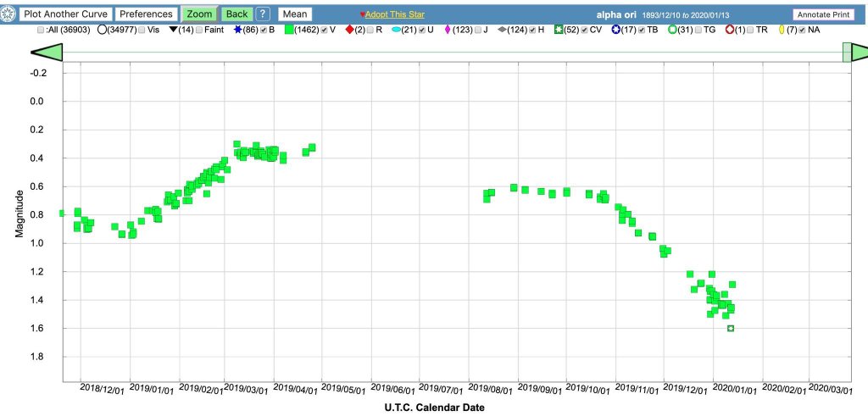Image resolution: width=868 pixels, height=416 pixels.
Task: Open the Preferences panel
Action: 145,14
